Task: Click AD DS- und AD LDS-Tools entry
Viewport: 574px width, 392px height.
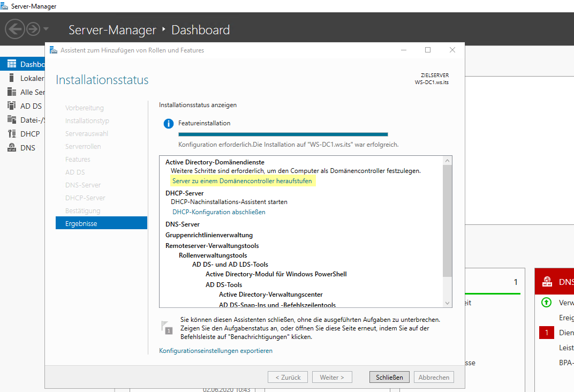Action: click(230, 264)
